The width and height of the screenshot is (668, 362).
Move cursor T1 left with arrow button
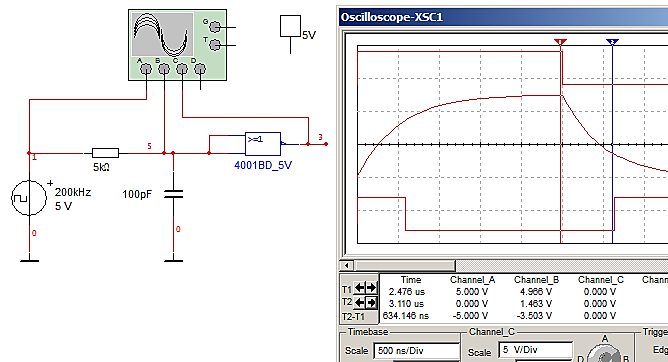click(x=360, y=288)
